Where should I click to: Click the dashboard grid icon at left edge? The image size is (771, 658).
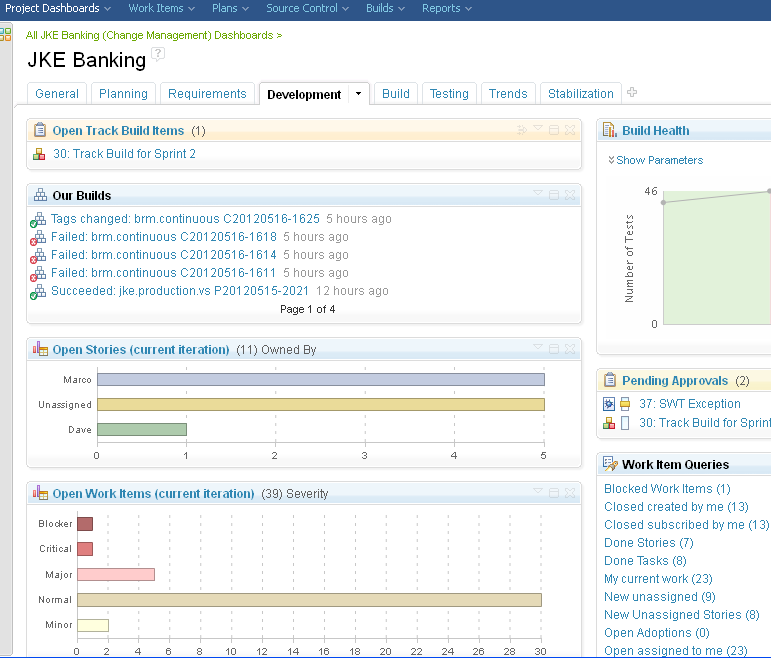[x=6, y=34]
